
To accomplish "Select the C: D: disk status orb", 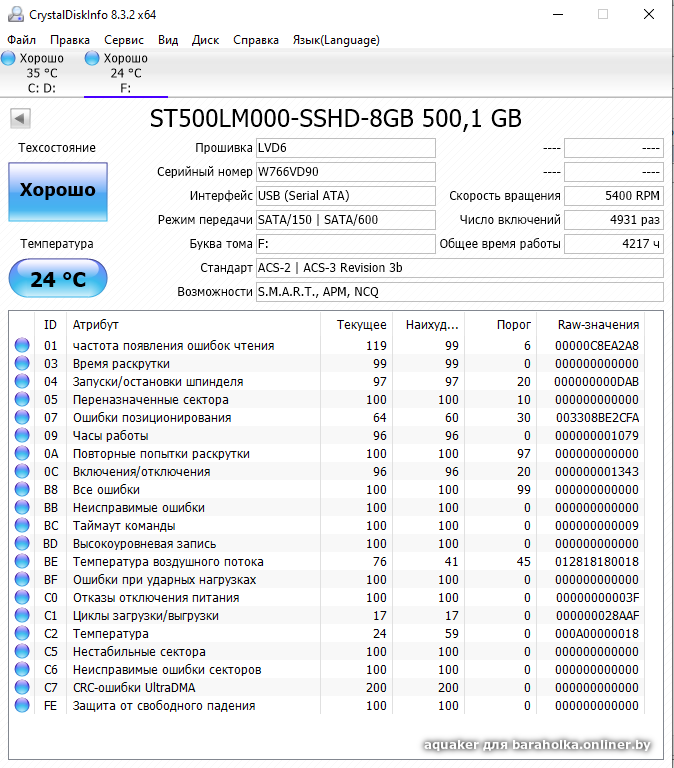I will tap(8, 58).
